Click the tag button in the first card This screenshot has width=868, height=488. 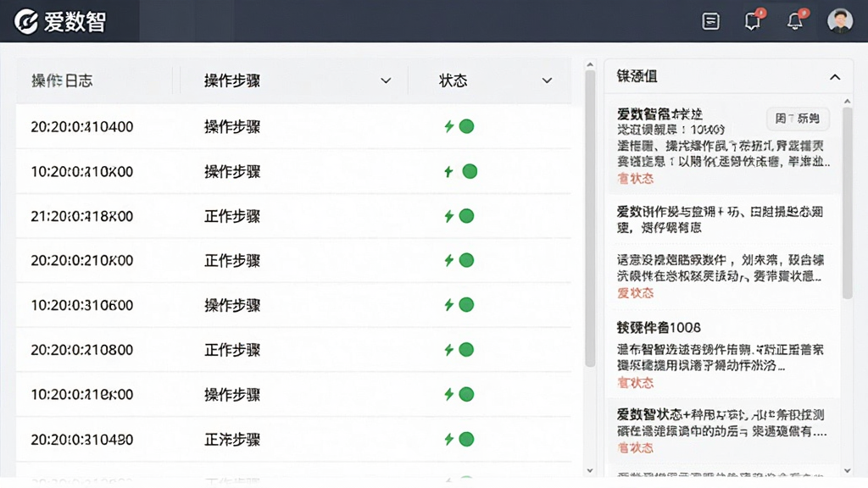tap(798, 119)
